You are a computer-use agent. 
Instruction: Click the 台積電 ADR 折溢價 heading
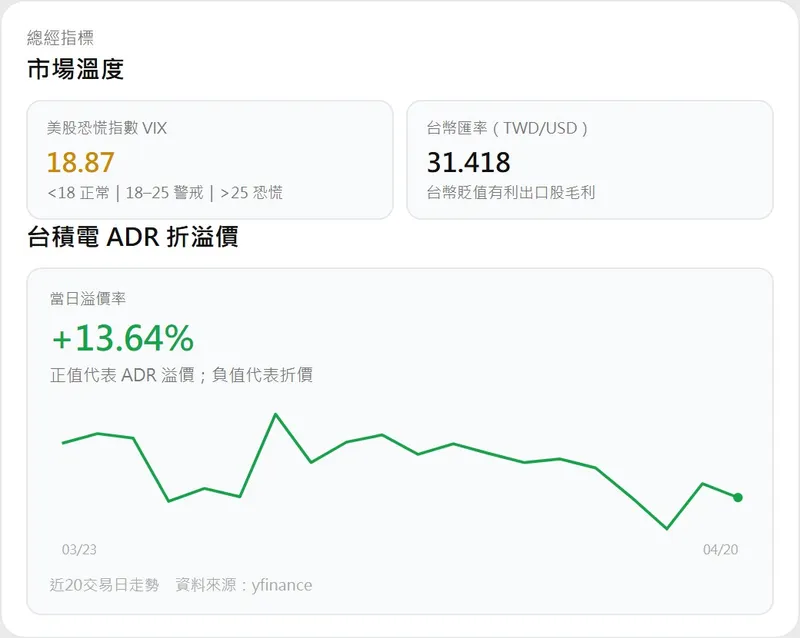tap(133, 237)
